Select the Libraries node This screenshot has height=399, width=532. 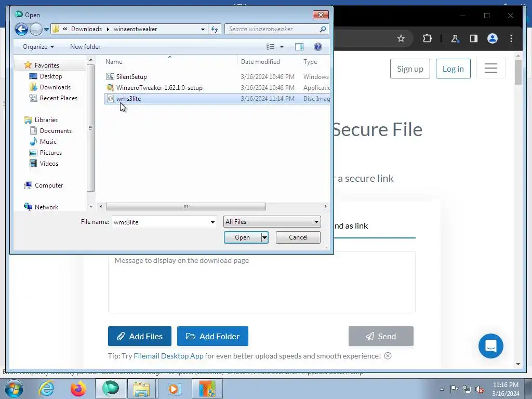(x=46, y=120)
